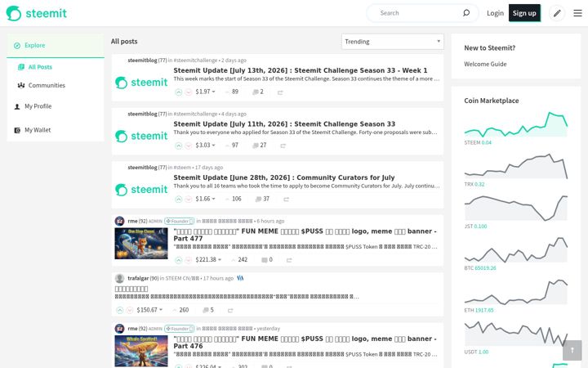
Task: Open comments on July 13th update post
Action: pyautogui.click(x=258, y=92)
